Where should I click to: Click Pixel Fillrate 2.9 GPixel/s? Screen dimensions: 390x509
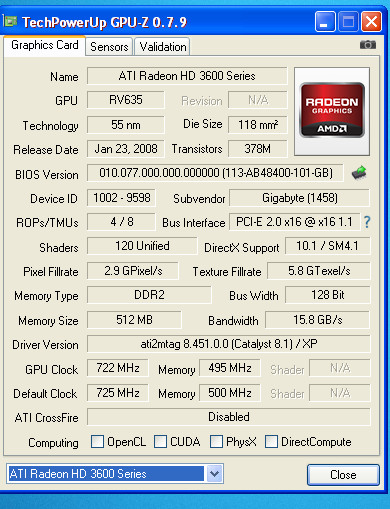[x=133, y=271]
